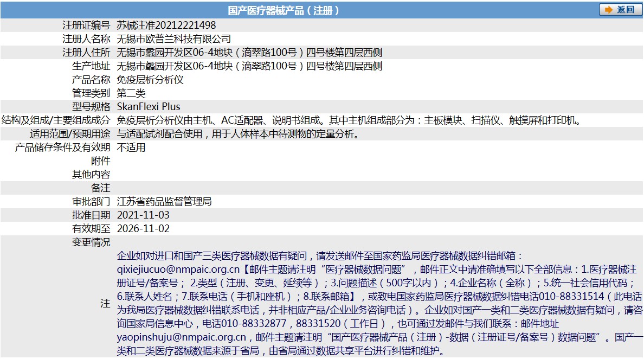Click the 变更情况 label
644x359 pixels.
[x=91, y=242]
